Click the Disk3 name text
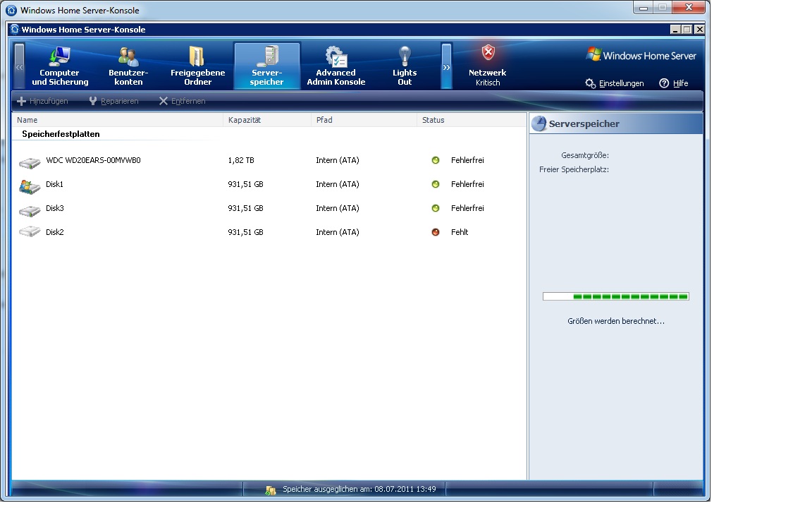This screenshot has width=812, height=508. tap(54, 208)
